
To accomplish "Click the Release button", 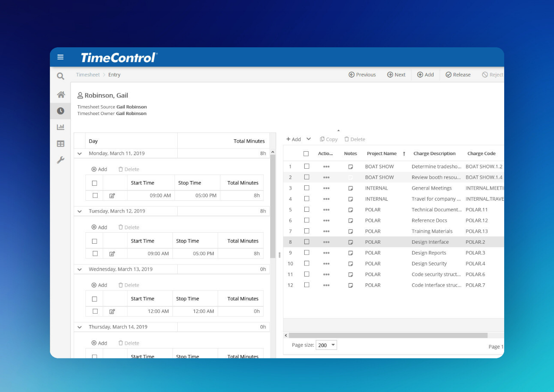I will (x=458, y=75).
